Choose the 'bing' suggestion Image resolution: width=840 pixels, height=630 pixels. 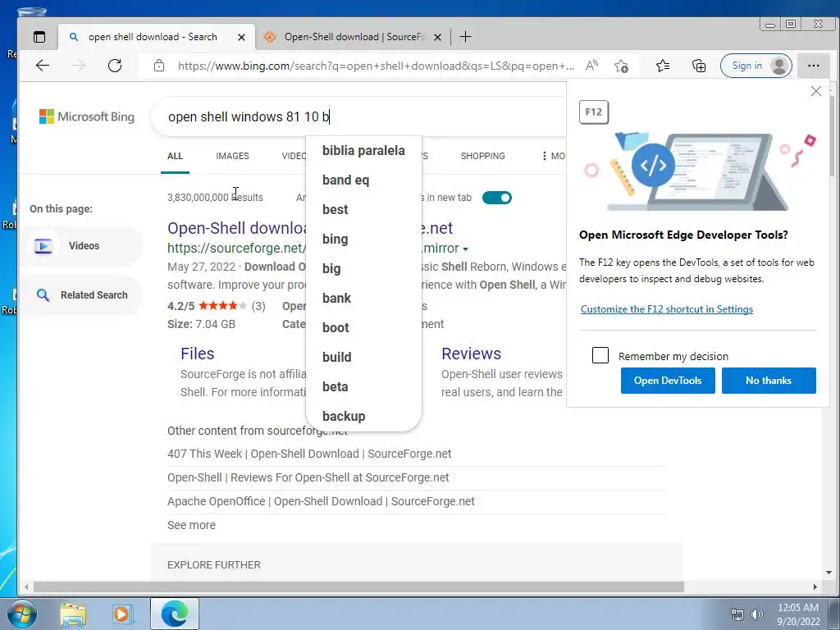(363, 239)
